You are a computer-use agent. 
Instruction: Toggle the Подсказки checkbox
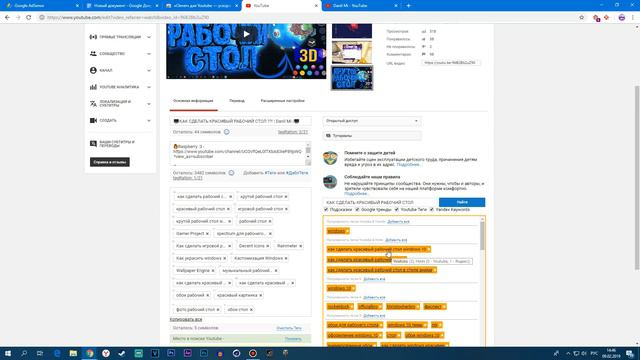[326, 210]
